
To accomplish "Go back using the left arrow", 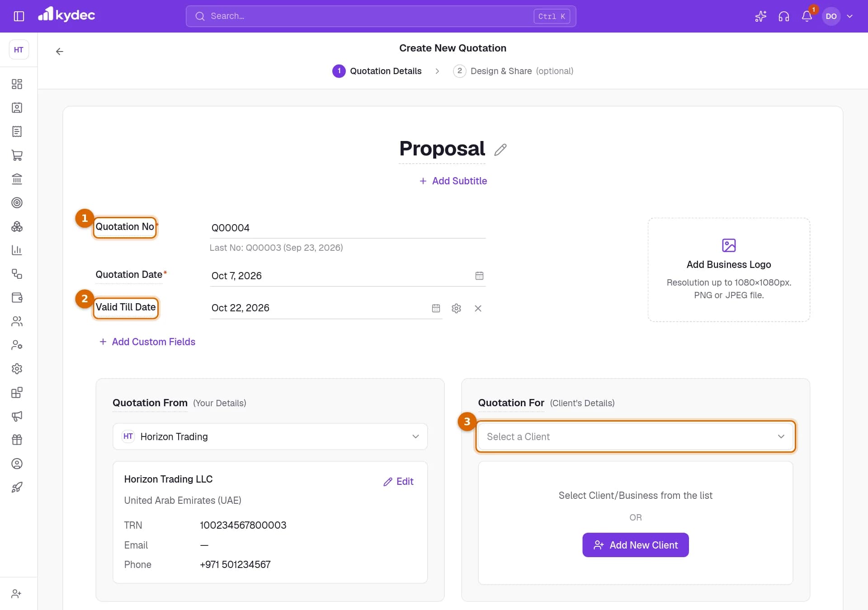I will pos(59,52).
